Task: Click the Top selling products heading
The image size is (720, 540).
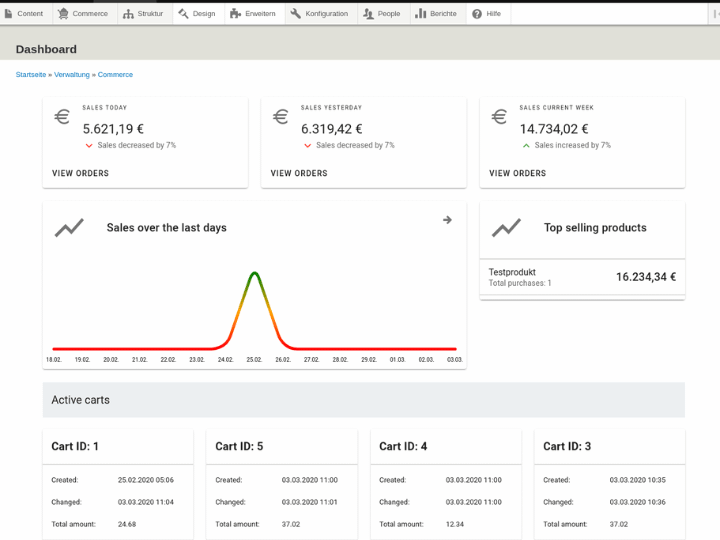Action: pos(595,228)
